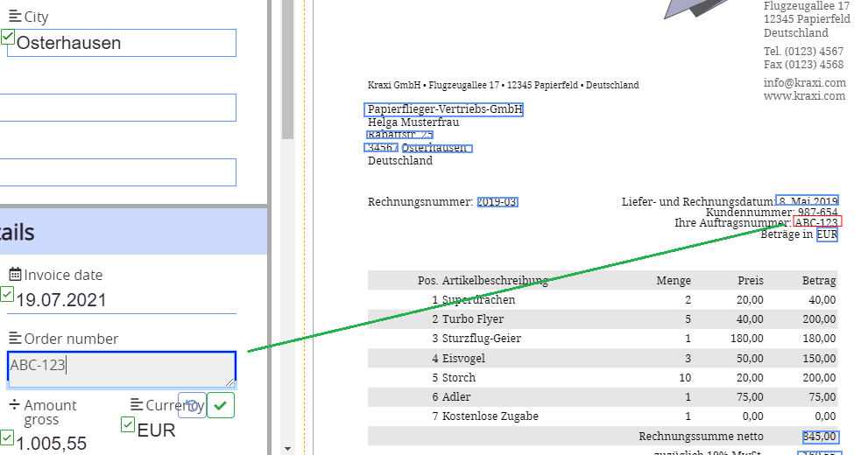Click the 'Sturzflug-Geier' item in the table
Viewport: 868px width, 455px height.
pos(482,339)
